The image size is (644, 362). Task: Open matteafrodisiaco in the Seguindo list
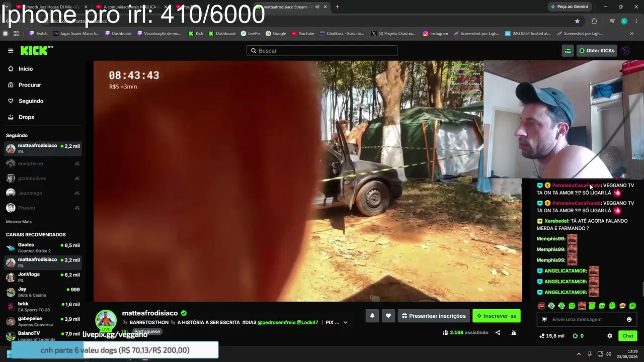(x=43, y=148)
